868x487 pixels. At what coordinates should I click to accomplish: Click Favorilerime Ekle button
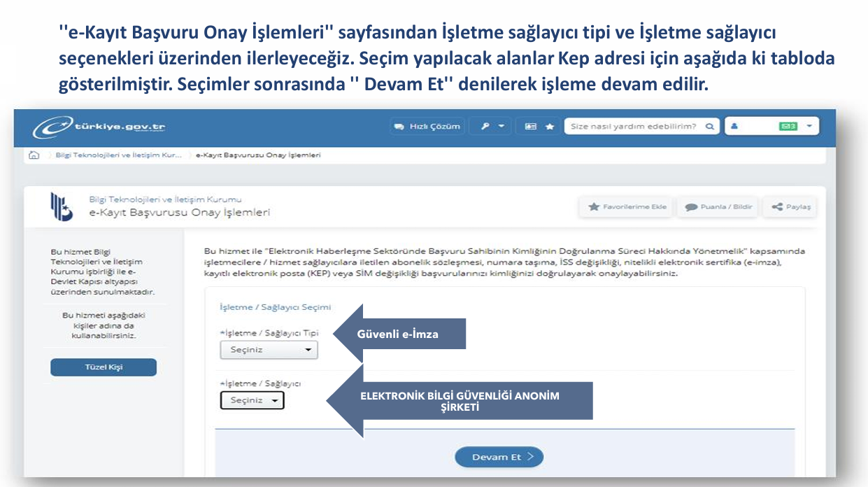click(x=627, y=207)
